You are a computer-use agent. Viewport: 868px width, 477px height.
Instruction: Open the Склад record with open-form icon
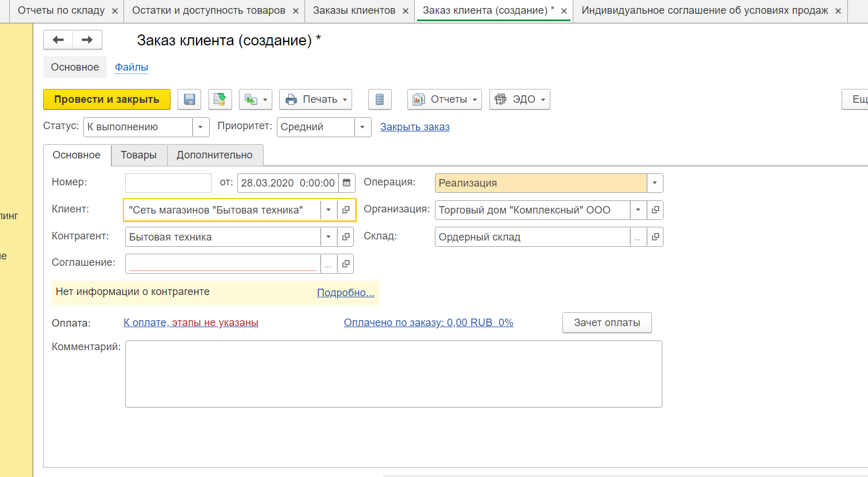point(655,237)
